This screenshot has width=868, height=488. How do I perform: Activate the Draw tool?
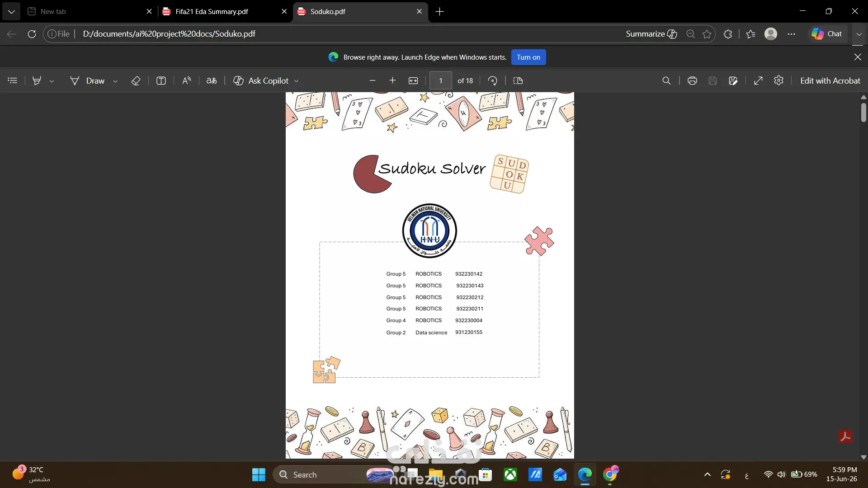(87, 80)
